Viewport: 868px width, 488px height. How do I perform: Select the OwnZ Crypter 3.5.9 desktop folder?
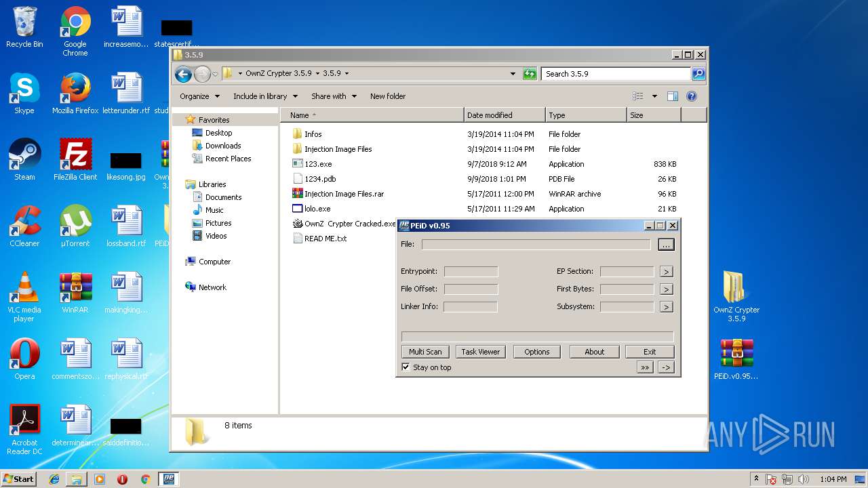(736, 297)
